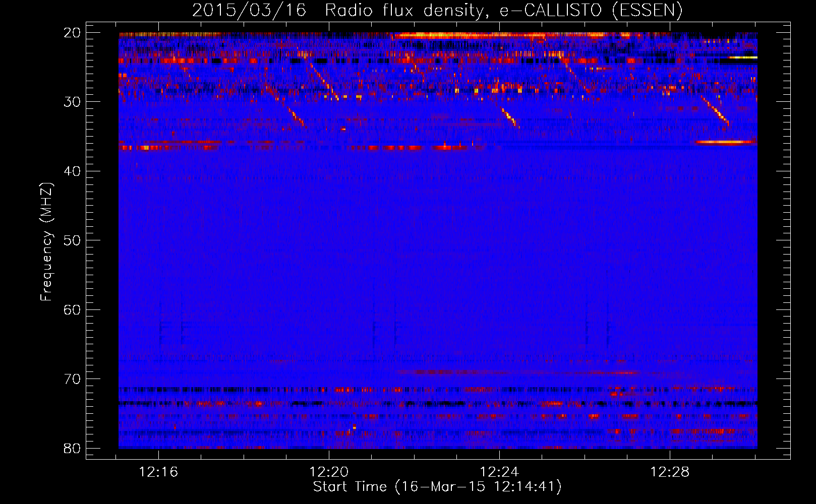The width and height of the screenshot is (816, 504).
Task: Click the 40 frequency tick label
Action: click(72, 171)
